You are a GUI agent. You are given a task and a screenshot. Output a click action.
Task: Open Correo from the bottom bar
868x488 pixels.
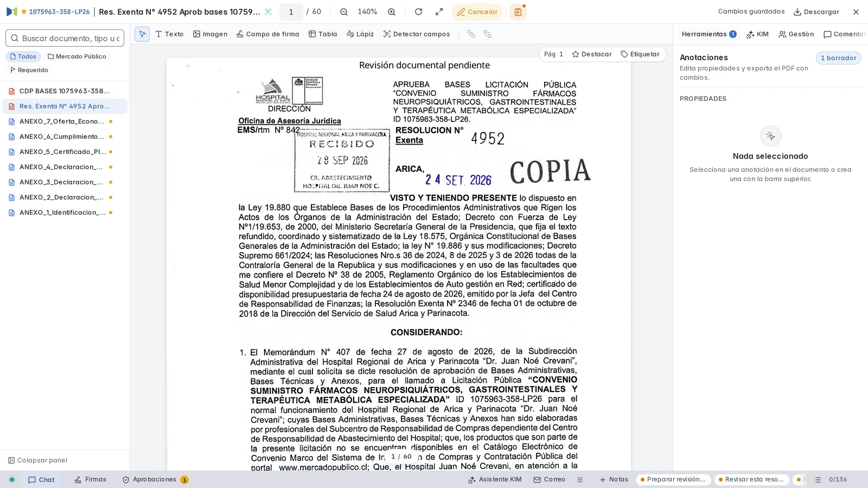[x=550, y=480]
